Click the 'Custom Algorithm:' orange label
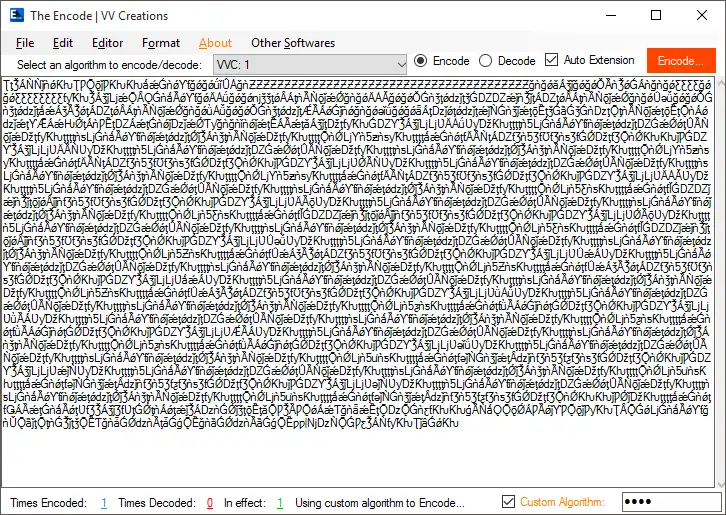This screenshot has width=726, height=515. tap(562, 502)
